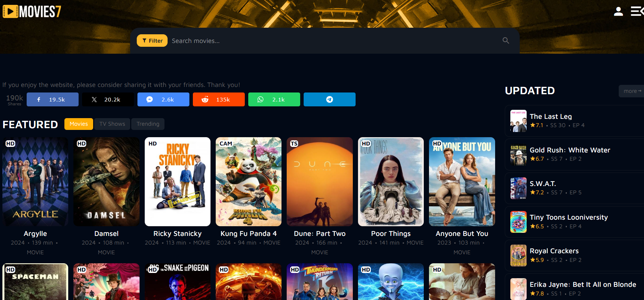Click the more link beside UPDATED
Viewport: 644px width, 300px height.
click(632, 91)
